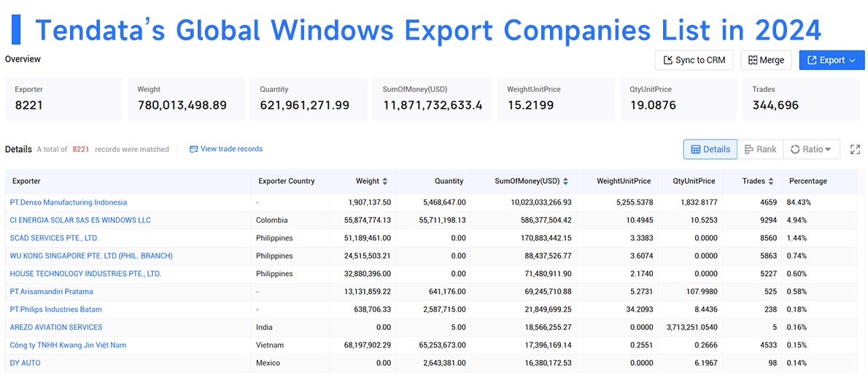This screenshot has width=868, height=379.
Task: Sort by the Trades column sort arrows
Action: (x=772, y=181)
